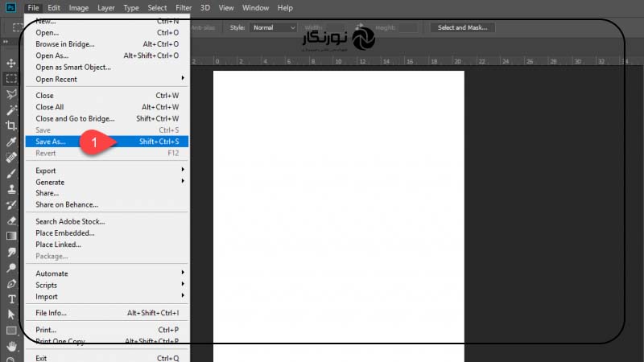Select the Hand tool
The image size is (644, 362).
click(x=11, y=346)
